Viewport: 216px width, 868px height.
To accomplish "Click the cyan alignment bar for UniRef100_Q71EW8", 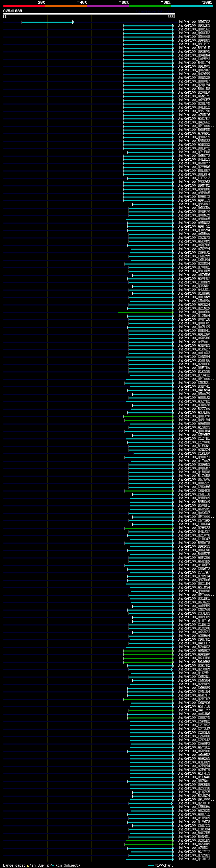I will (151, 152).
